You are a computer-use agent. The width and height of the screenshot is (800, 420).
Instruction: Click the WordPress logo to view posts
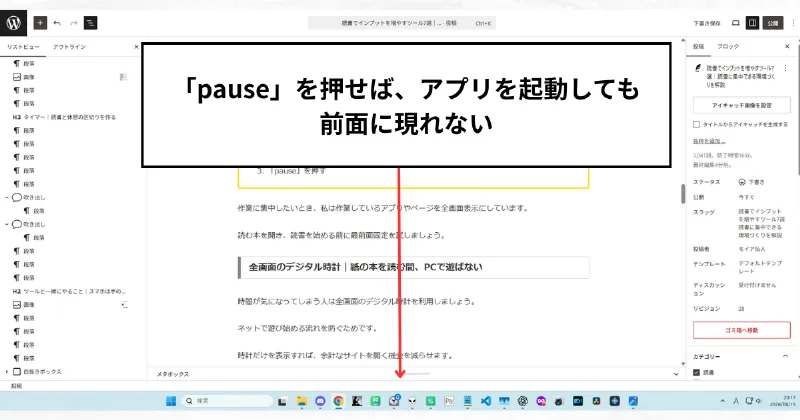tap(13, 23)
